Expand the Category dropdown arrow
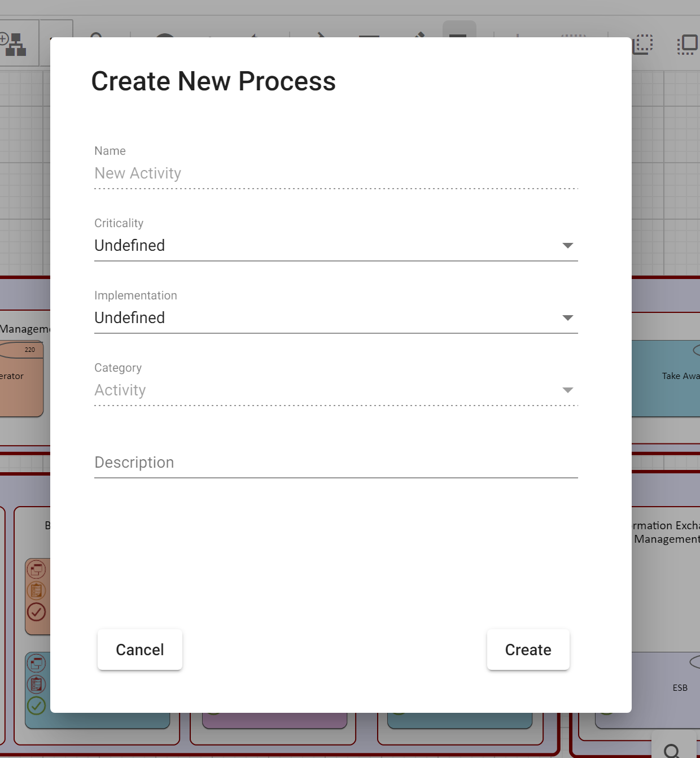 (568, 390)
